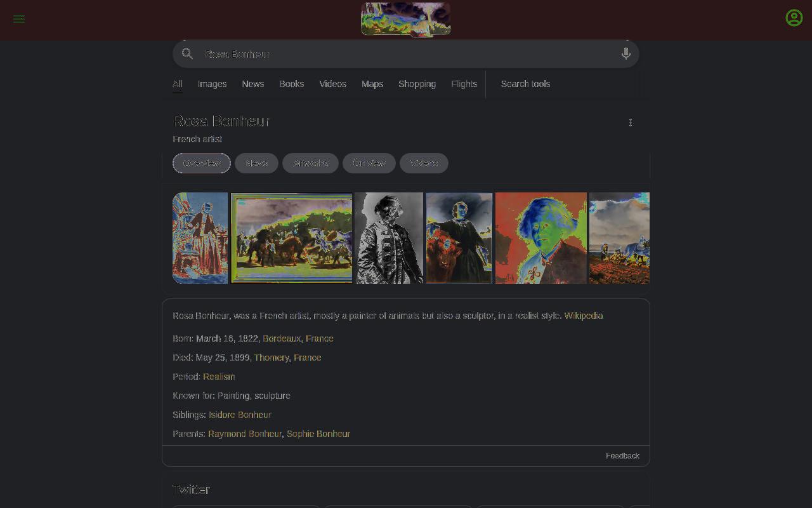Open the Bordeaux birthplace link

(x=282, y=338)
